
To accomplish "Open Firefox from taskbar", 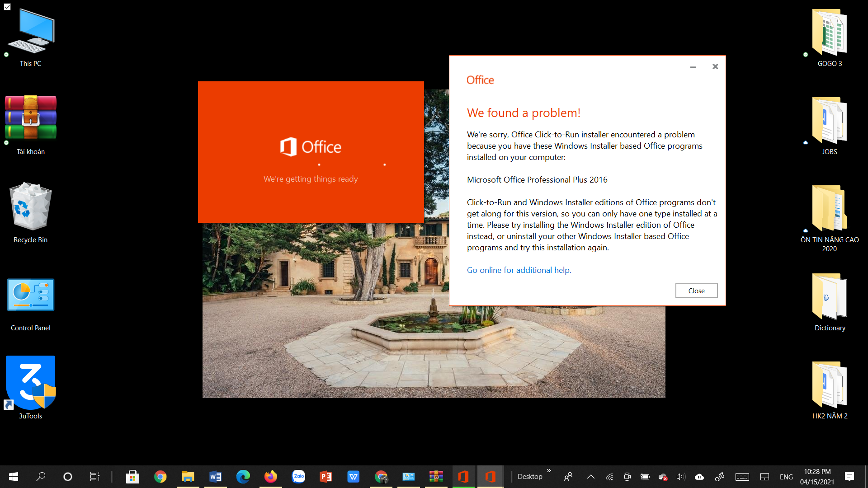I will click(270, 477).
